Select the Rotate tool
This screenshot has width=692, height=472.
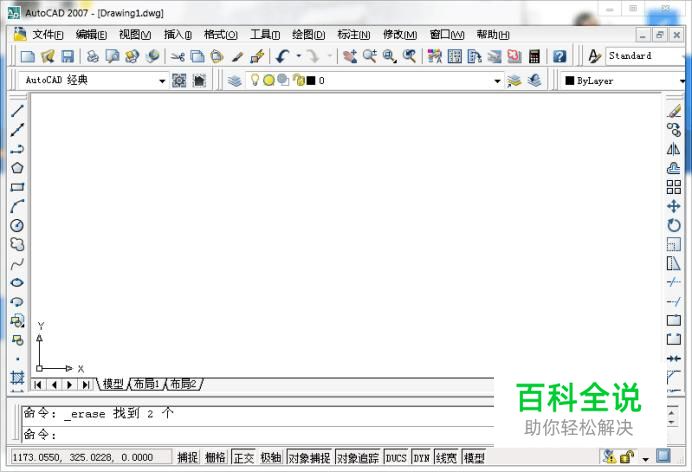[x=674, y=225]
